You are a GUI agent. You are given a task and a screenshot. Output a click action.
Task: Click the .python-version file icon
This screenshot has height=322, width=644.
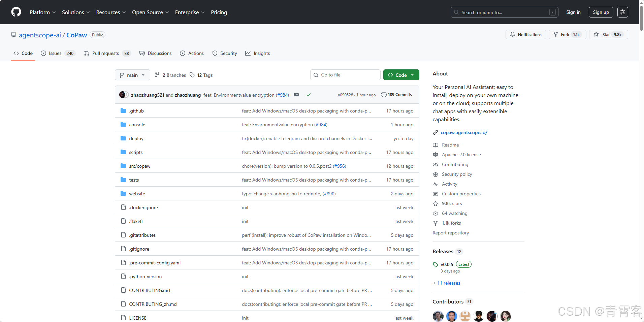pos(123,277)
